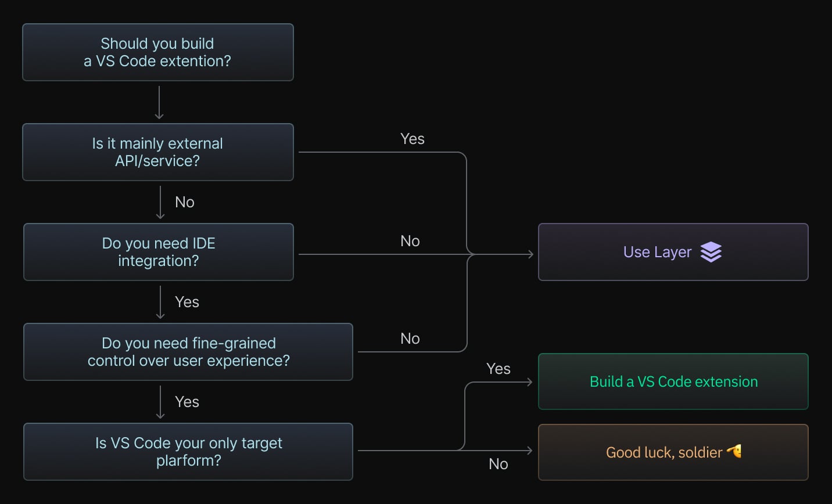The width and height of the screenshot is (832, 504).
Task: Click the Yes label above the Build extension arrow
Action: tap(499, 369)
